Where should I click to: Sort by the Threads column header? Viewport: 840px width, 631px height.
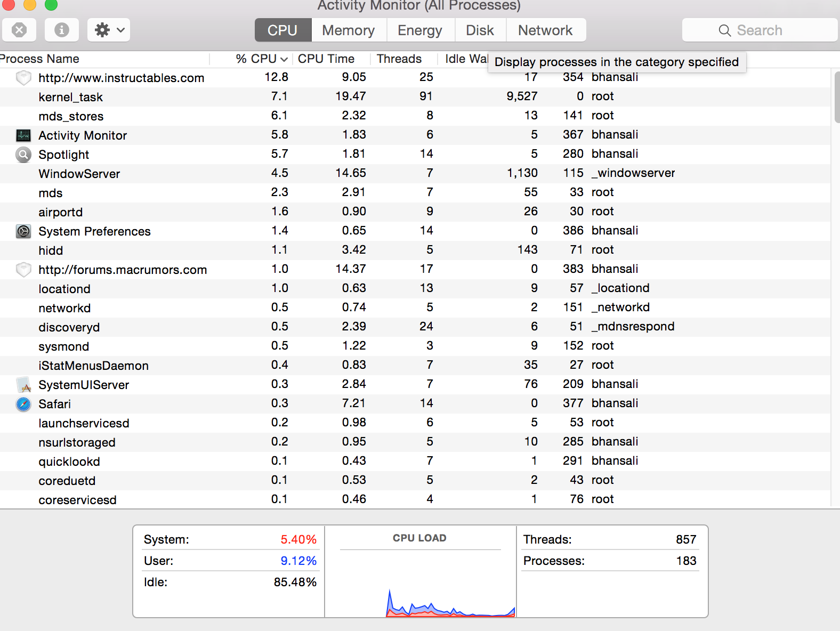click(x=399, y=59)
